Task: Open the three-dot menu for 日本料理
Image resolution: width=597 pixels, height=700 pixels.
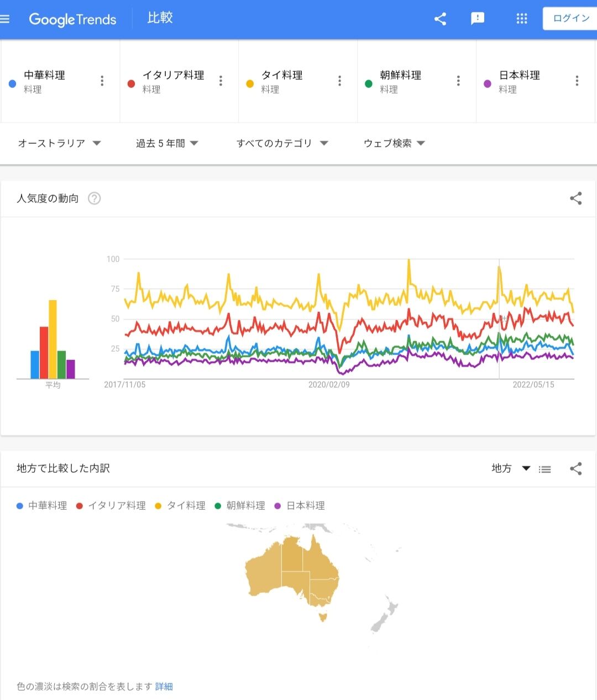Action: 577,81
